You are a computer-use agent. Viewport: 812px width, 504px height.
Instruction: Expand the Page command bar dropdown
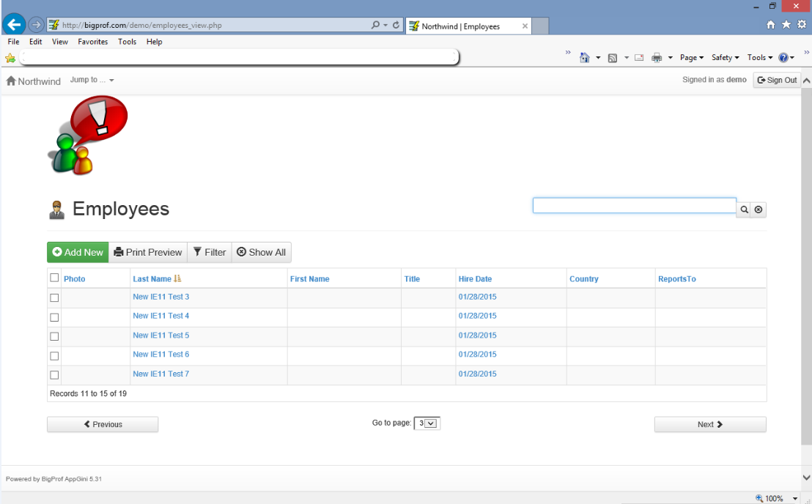692,57
